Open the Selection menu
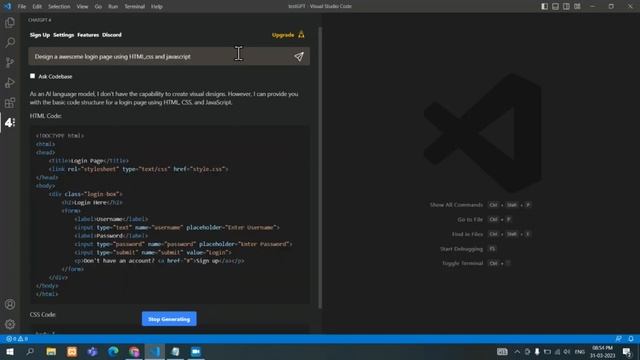This screenshot has width=640, height=360. point(59,7)
